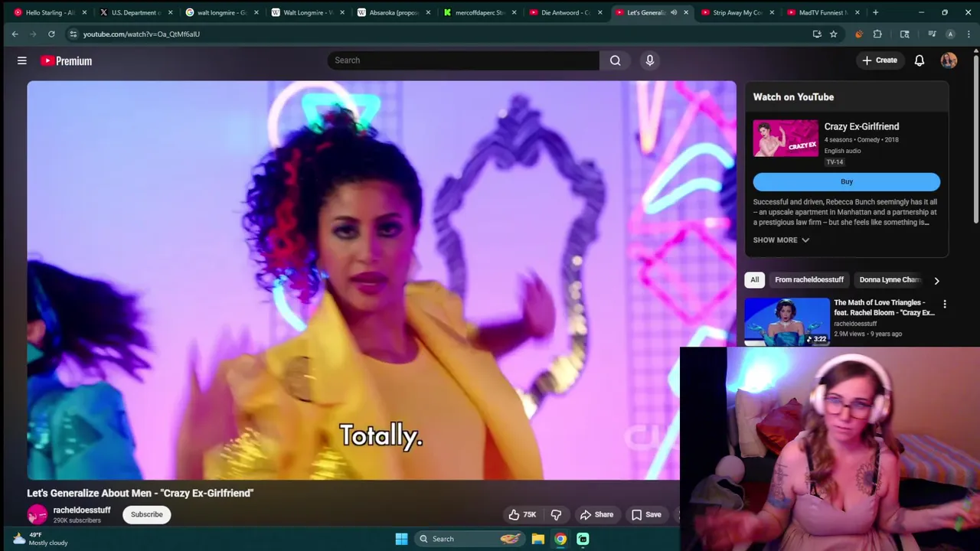The width and height of the screenshot is (980, 551).
Task: Click the Create button
Action: [x=879, y=60]
